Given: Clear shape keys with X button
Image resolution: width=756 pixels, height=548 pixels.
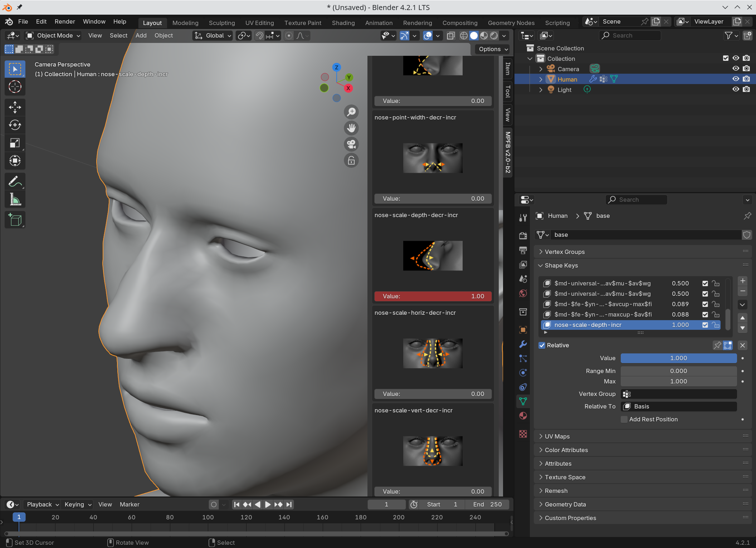Looking at the screenshot, I should tap(743, 345).
